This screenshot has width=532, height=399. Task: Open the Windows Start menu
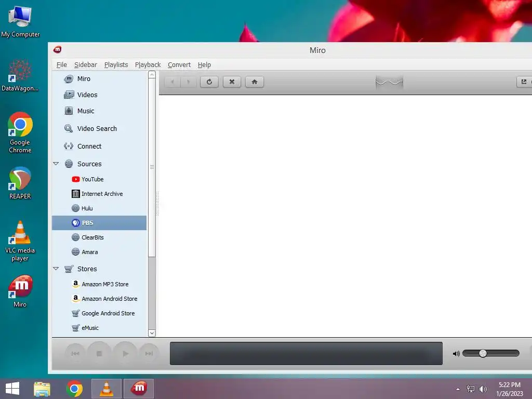(x=12, y=389)
